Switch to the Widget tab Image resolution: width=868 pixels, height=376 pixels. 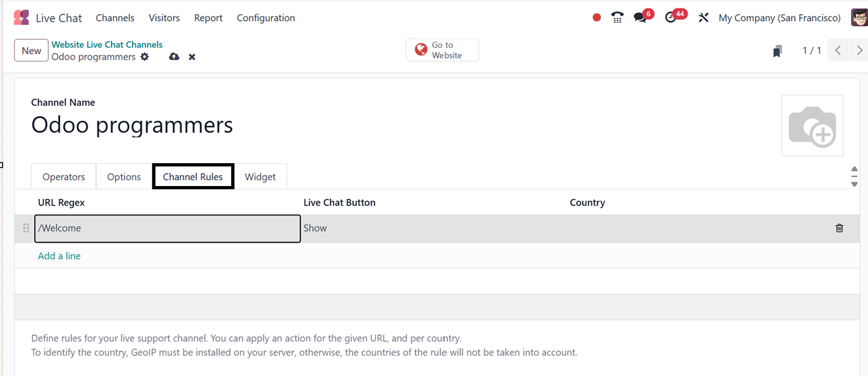coord(260,177)
